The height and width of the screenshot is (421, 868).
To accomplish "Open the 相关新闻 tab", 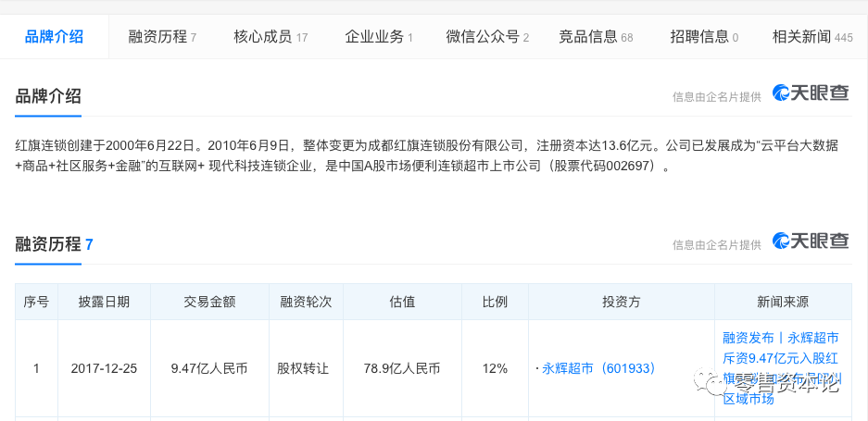I will [x=812, y=37].
